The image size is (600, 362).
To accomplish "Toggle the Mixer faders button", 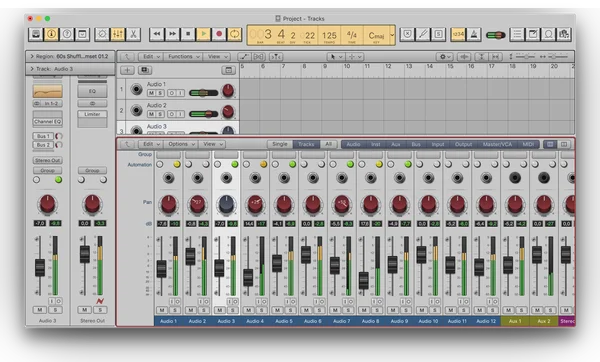I will [117, 34].
